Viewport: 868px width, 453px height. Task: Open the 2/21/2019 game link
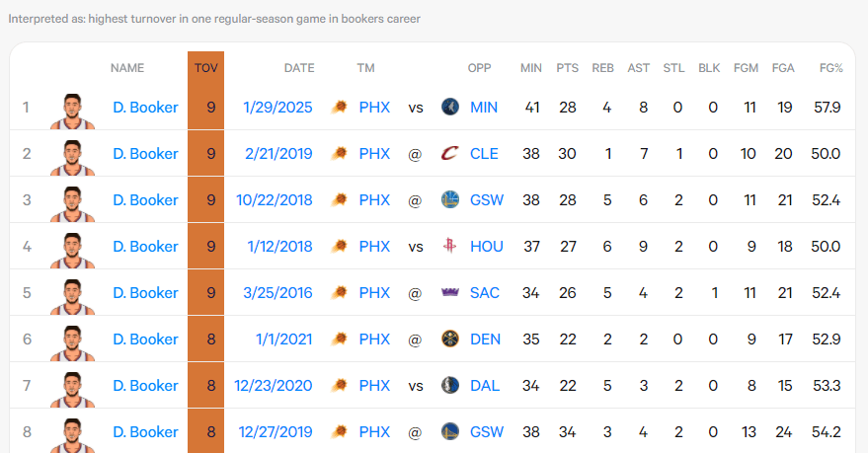click(x=279, y=154)
